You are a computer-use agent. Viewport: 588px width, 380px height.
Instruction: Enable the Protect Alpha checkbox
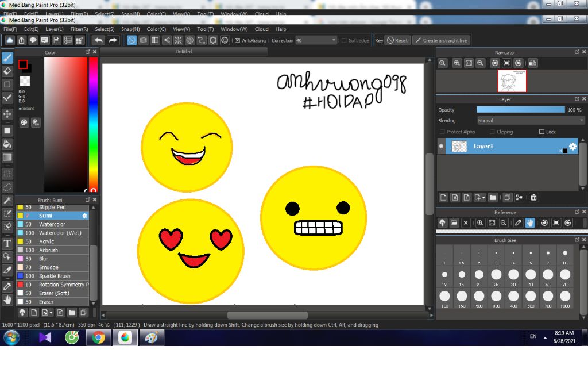[x=442, y=132]
